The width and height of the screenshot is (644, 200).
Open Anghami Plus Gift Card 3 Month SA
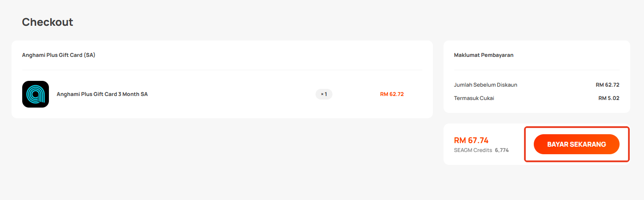(102, 94)
